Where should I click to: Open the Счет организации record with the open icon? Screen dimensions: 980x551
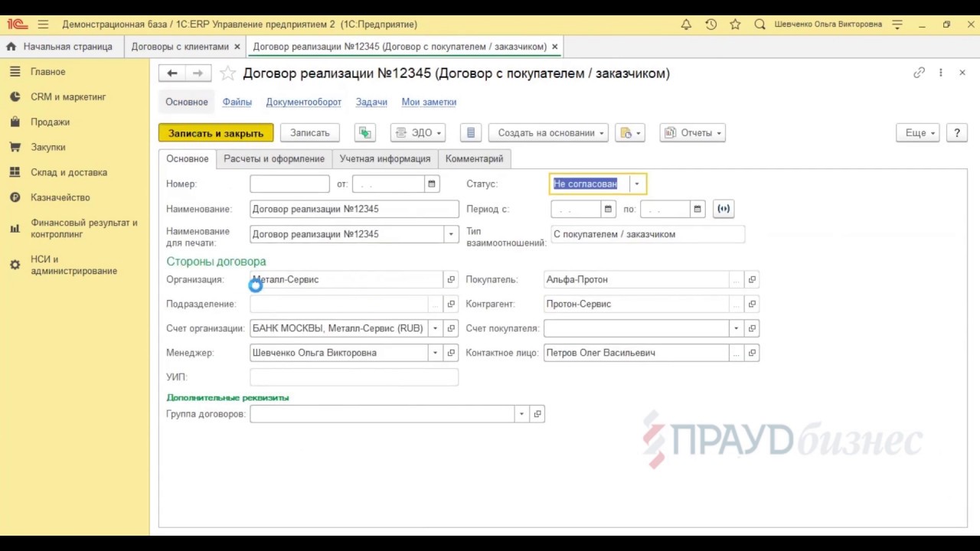tap(451, 328)
